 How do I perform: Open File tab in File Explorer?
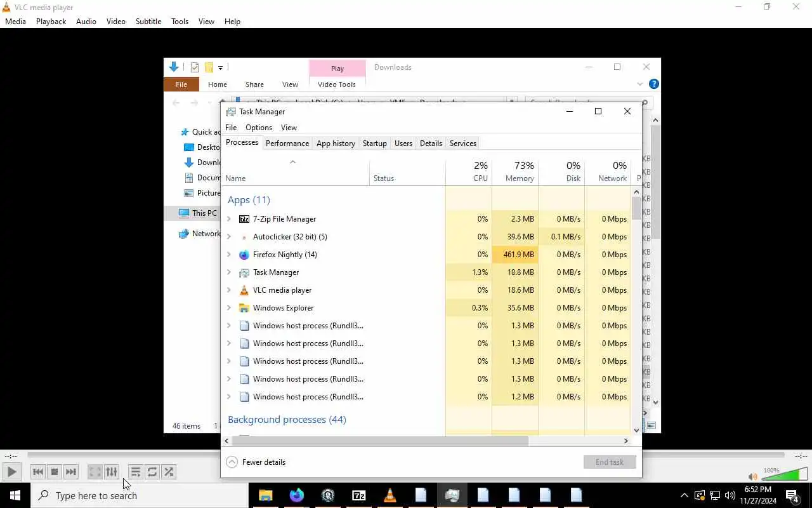[x=181, y=84]
